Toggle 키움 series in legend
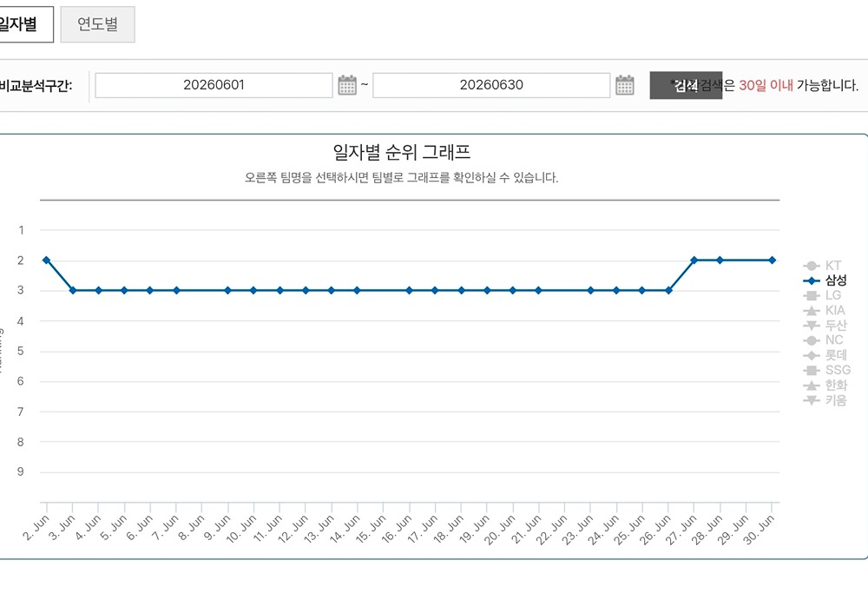 [825, 400]
